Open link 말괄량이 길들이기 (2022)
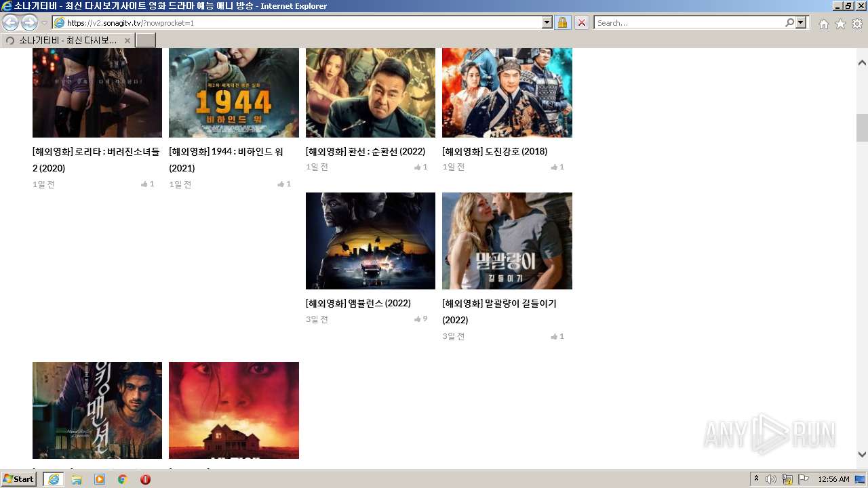This screenshot has width=868, height=488. (x=499, y=311)
